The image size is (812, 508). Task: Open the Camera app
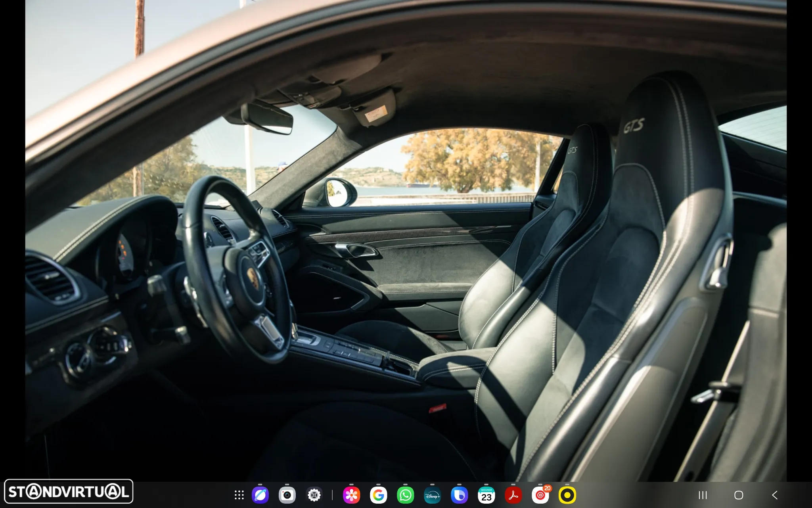(287, 495)
